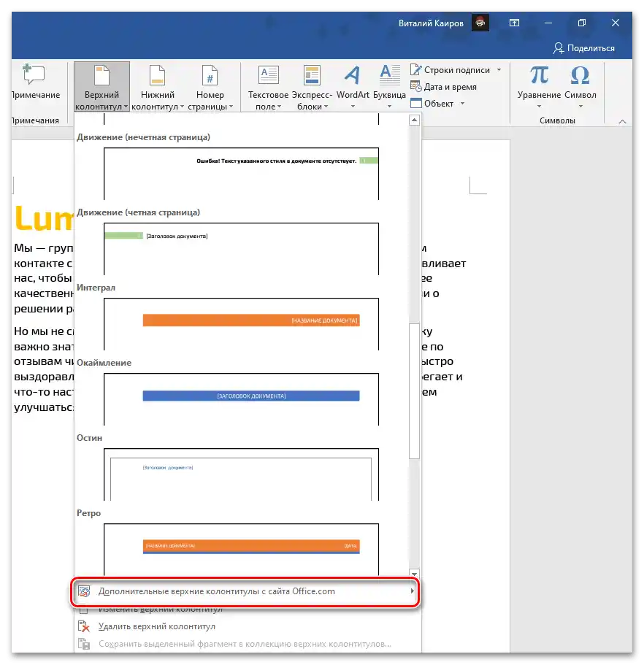Click the Виталий Каиров account name
This screenshot has height=665, width=644.
tap(431, 23)
